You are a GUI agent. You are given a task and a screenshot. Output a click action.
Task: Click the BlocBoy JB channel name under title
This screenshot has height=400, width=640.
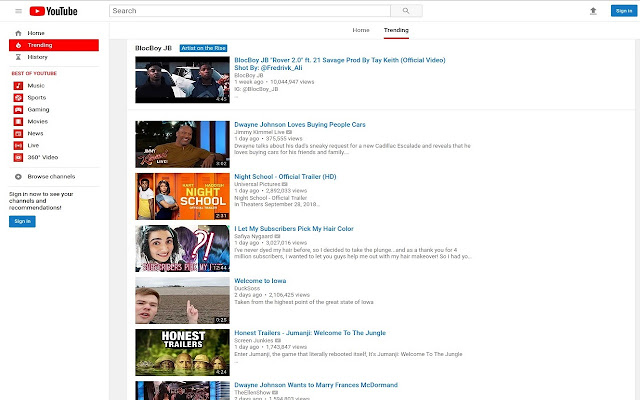(x=249, y=76)
